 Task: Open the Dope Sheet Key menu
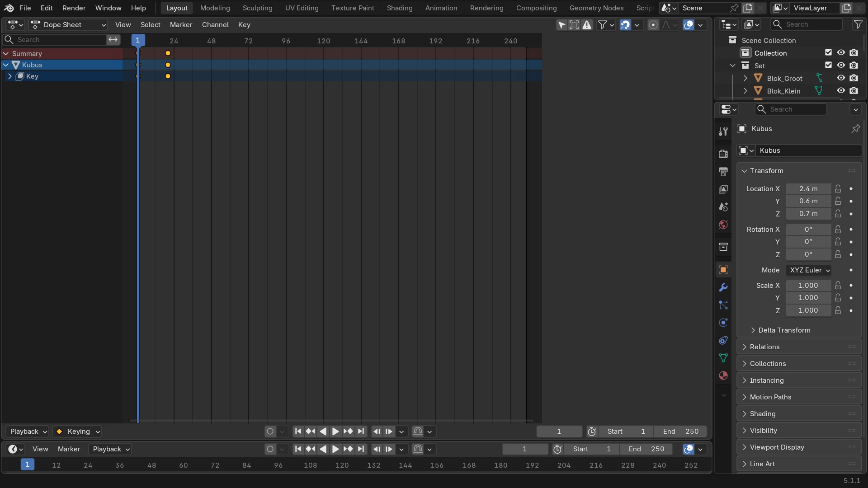[x=244, y=25]
